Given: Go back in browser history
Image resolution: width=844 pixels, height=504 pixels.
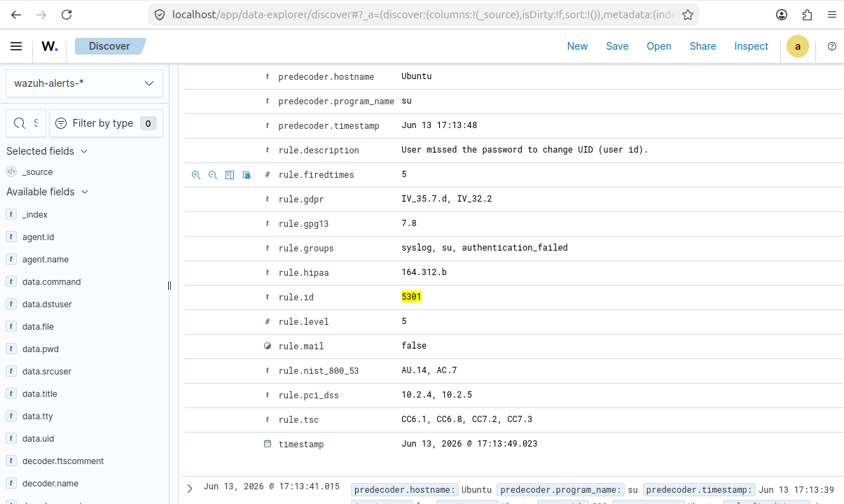Looking at the screenshot, I should click(x=16, y=15).
